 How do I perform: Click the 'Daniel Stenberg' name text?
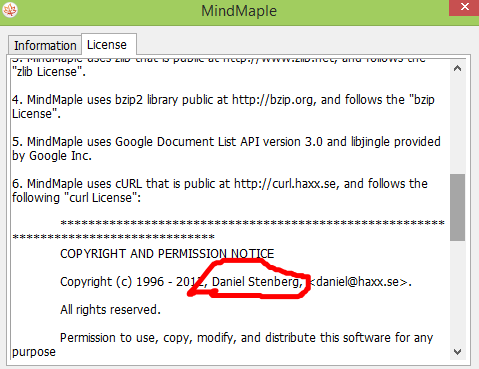click(x=256, y=282)
